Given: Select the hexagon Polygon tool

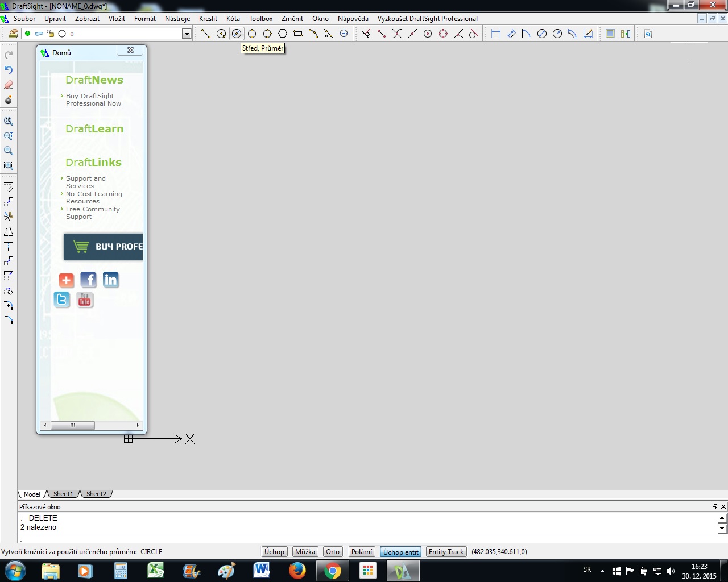Looking at the screenshot, I should [283, 34].
